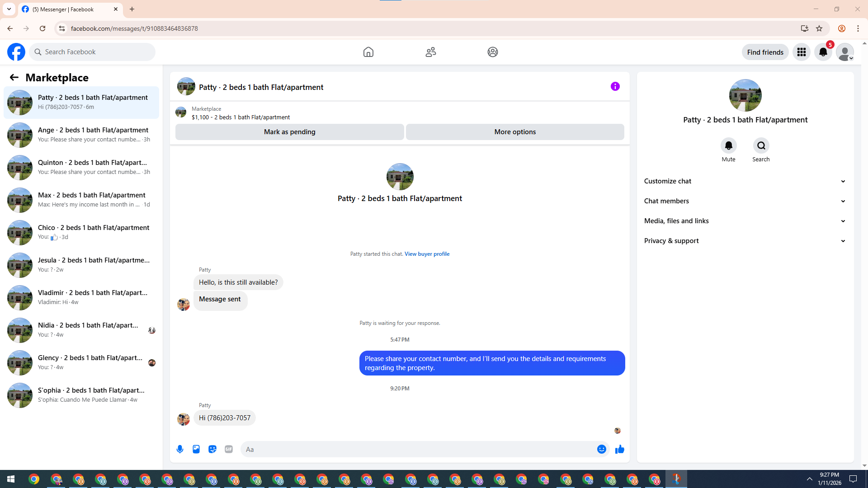Open Facebook home via the logo
Screen dimensions: 868x488
[x=16, y=52]
